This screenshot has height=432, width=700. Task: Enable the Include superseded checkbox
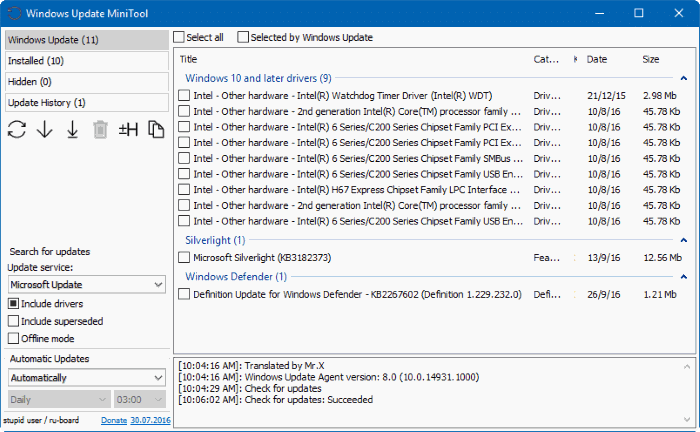(13, 321)
